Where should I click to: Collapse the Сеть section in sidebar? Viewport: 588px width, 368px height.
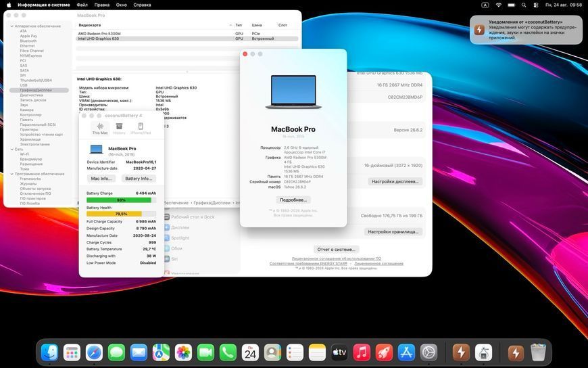tap(12, 149)
